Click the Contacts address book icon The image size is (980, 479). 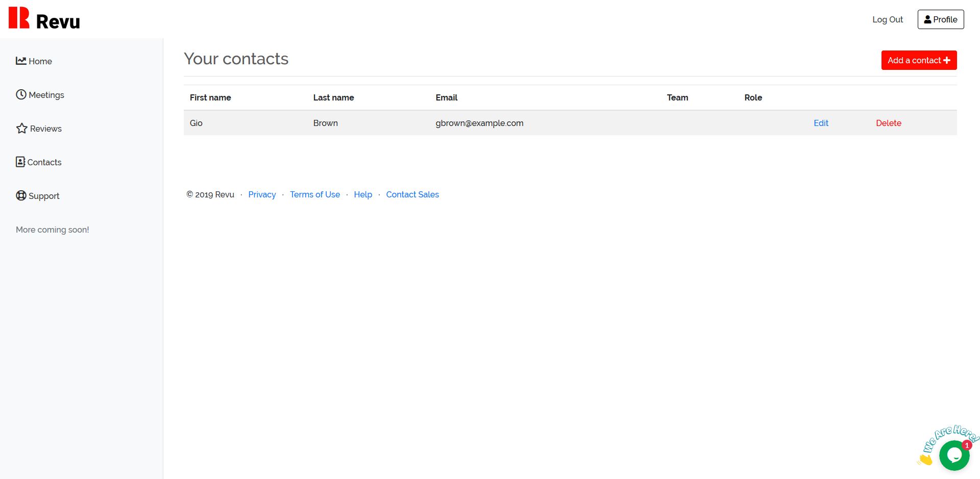pos(20,162)
